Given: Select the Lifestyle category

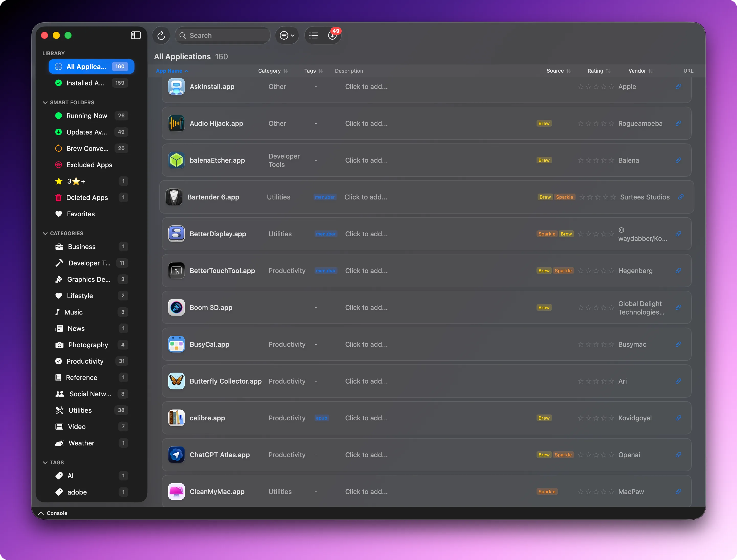Looking at the screenshot, I should coord(91,296).
